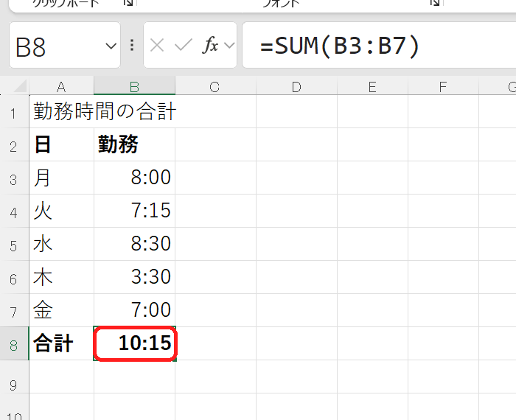This screenshot has width=516, height=420.
Task: Select the cell with 8:30
Action: [x=135, y=245]
